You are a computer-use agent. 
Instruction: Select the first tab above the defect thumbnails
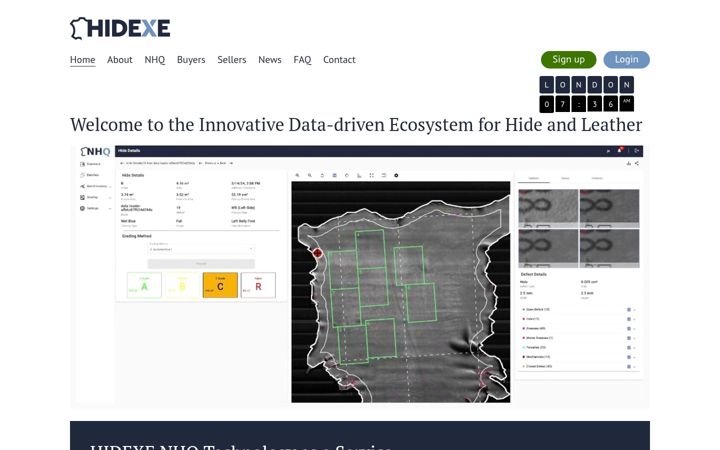[x=534, y=178]
